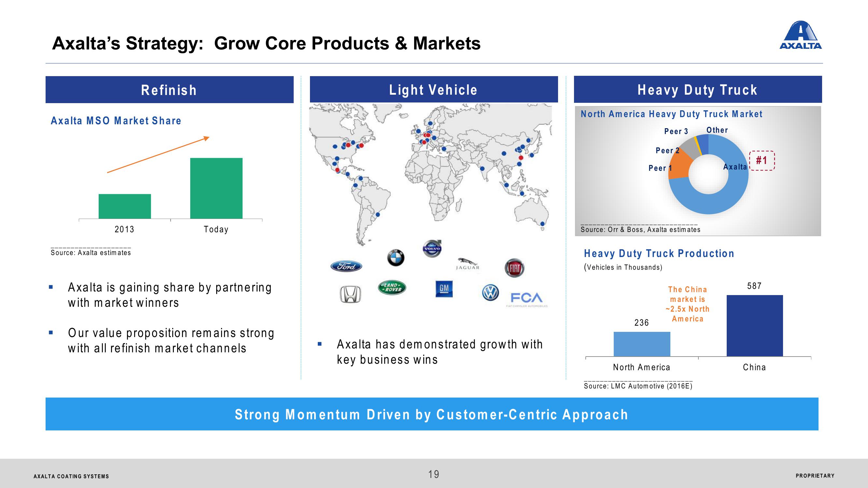Click the green 2013 bar
868x488 pixels.
click(125, 206)
